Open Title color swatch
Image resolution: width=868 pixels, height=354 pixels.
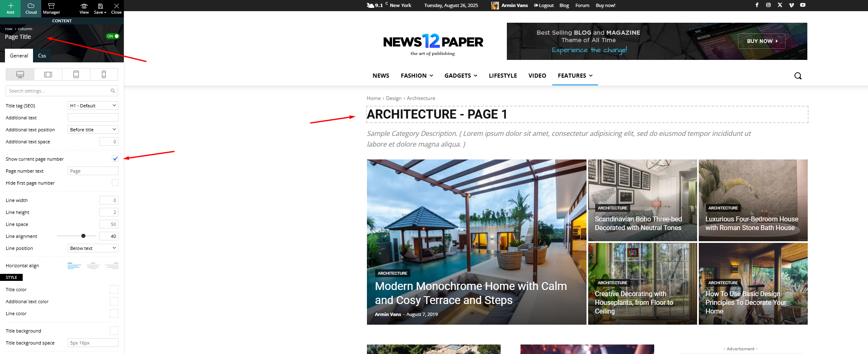pyautogui.click(x=114, y=290)
